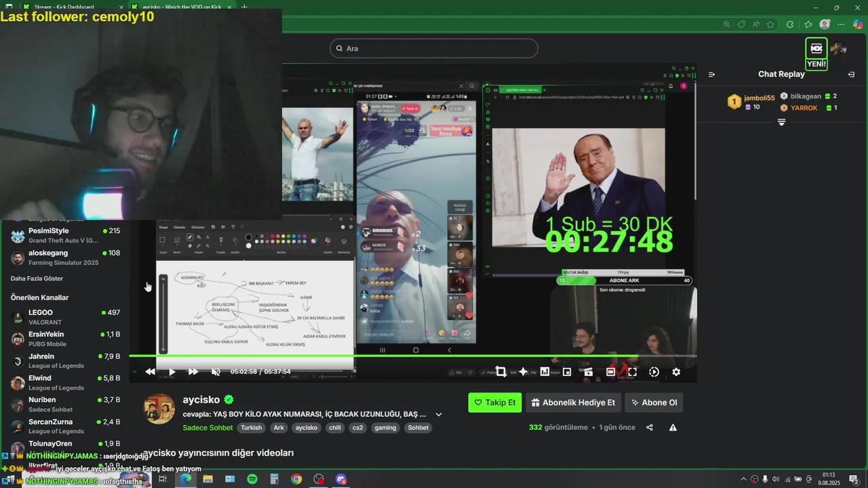Collapse Chat Replay with right arrow icon
Viewport: 868px width, 488px height.
point(852,75)
